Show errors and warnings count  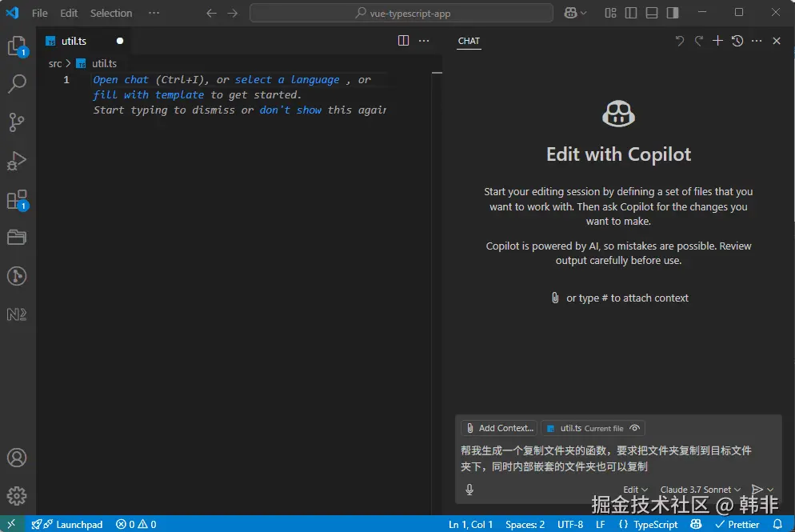(136, 524)
